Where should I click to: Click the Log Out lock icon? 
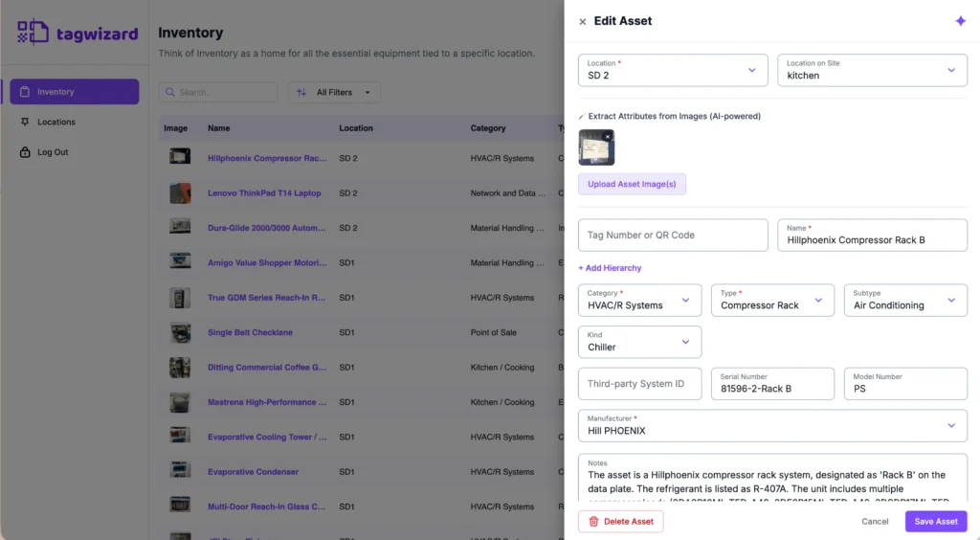tap(25, 152)
